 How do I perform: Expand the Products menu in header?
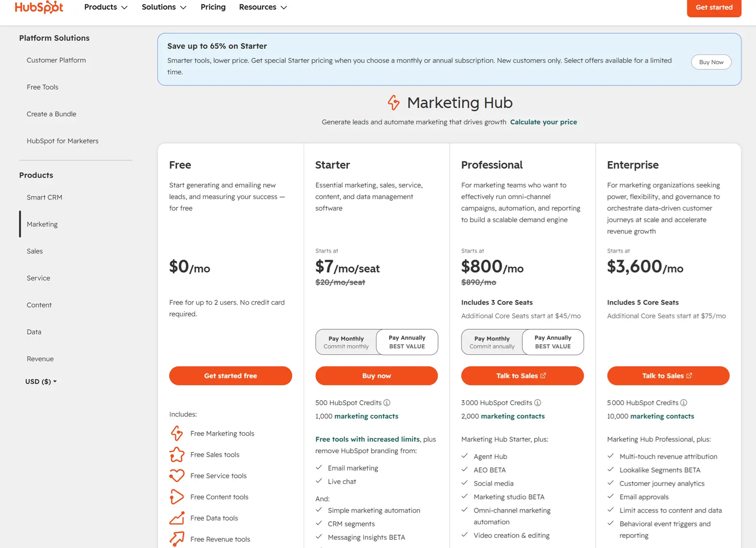(106, 7)
